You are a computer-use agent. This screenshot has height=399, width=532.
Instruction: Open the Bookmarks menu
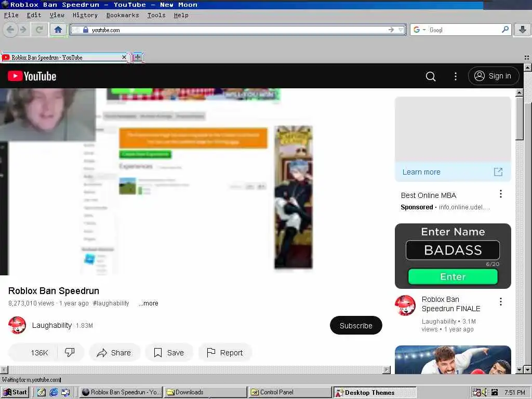pyautogui.click(x=123, y=15)
